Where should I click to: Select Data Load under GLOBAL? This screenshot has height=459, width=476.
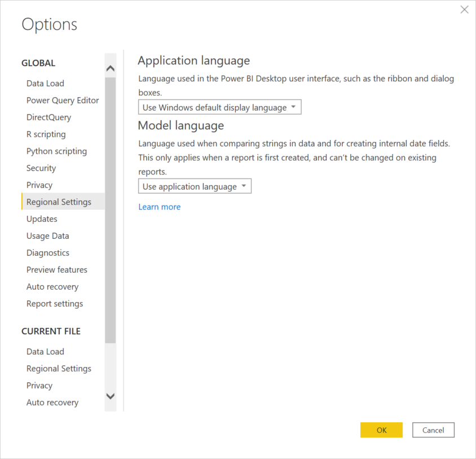pyautogui.click(x=45, y=83)
